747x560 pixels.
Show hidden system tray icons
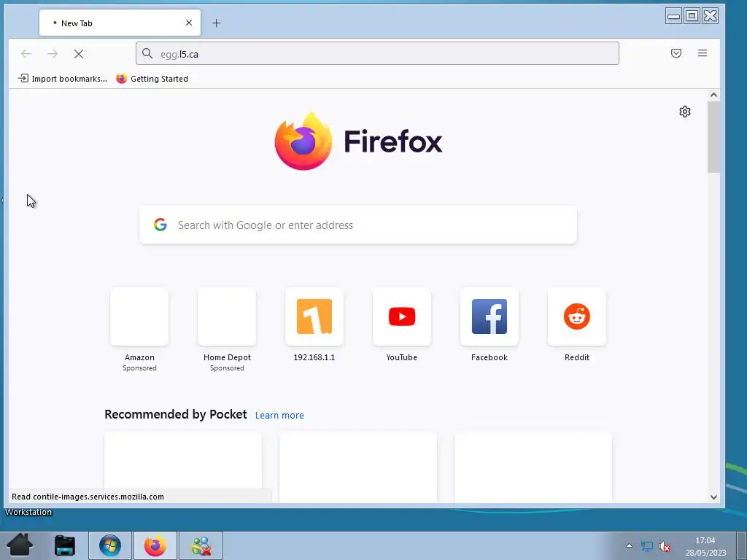click(x=629, y=545)
